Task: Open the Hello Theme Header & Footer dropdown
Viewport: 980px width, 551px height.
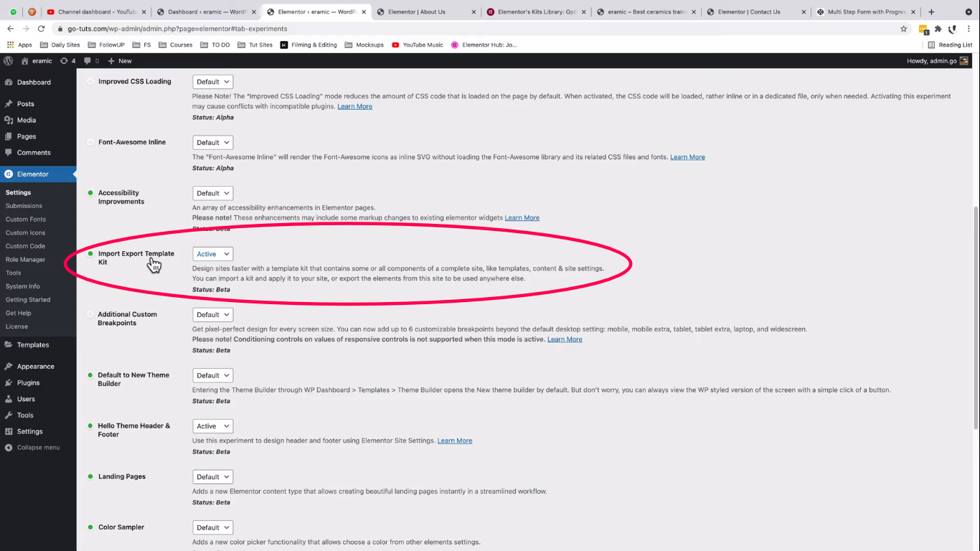Action: tap(212, 426)
